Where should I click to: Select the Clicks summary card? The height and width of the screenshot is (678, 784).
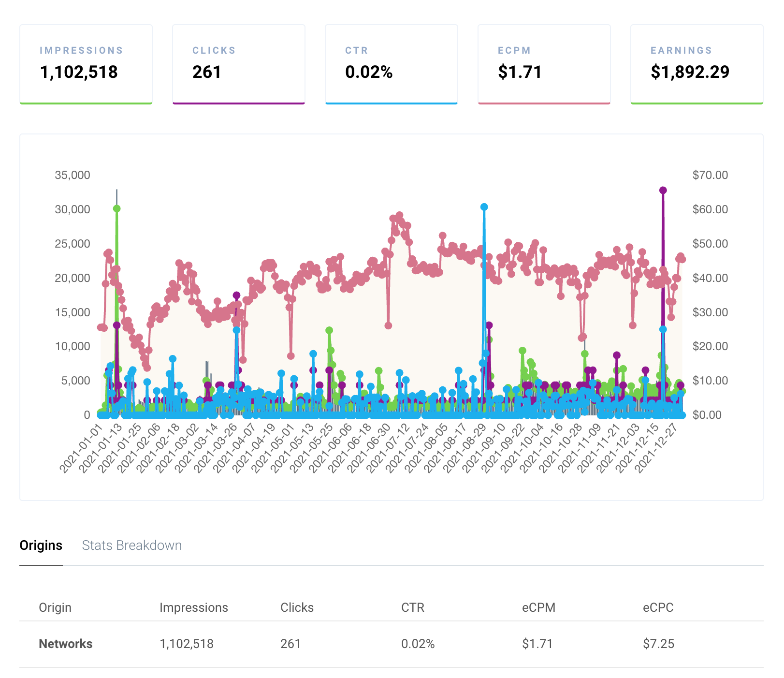pyautogui.click(x=239, y=63)
